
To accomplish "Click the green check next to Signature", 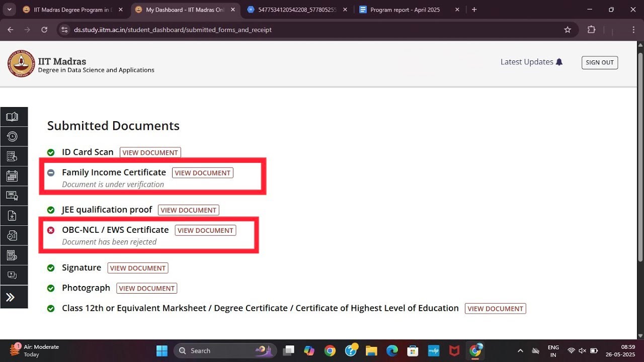I will tap(51, 268).
